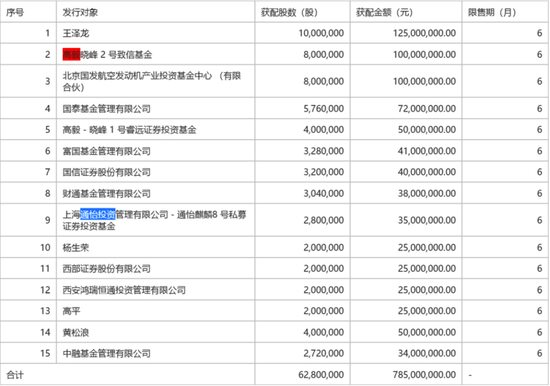Screen dimensions: 550x386
Task: Click 西部证券股份有限公司
Action: click(107, 269)
